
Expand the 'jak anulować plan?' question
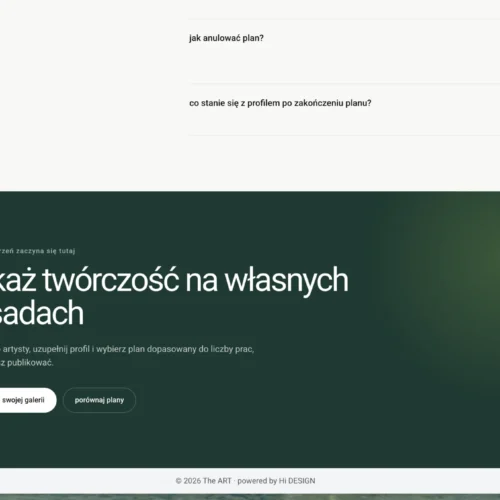tap(226, 38)
